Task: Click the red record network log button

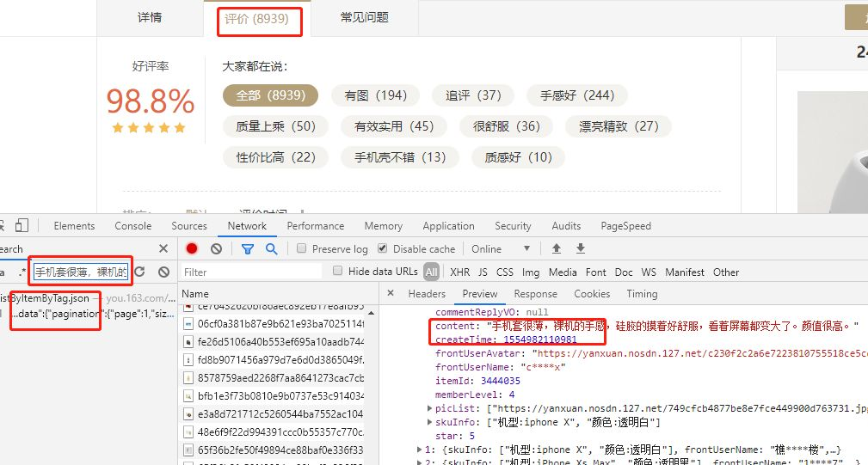Action: [192, 248]
